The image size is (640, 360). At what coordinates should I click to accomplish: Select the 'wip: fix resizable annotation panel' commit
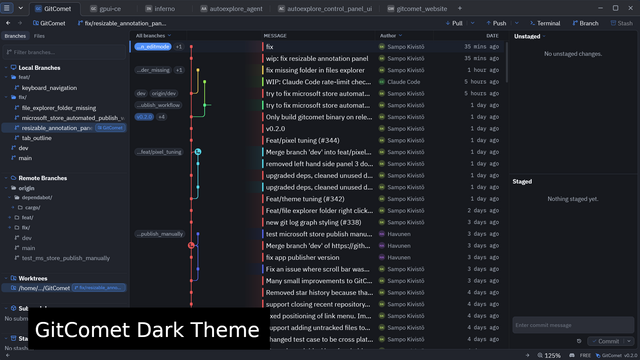tap(317, 59)
